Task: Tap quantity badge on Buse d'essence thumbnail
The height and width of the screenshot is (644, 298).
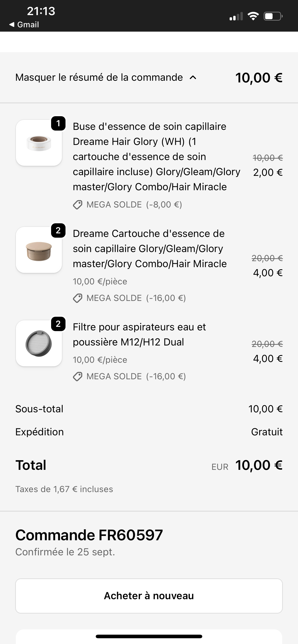Action: coord(58,123)
